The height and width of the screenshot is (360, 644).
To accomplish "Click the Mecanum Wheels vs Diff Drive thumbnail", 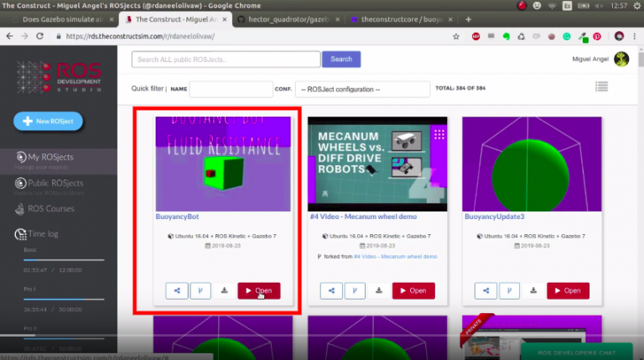I will [377, 164].
